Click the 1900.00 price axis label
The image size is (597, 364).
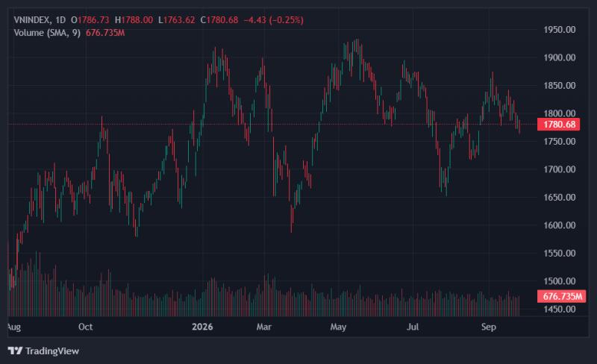pyautogui.click(x=559, y=57)
